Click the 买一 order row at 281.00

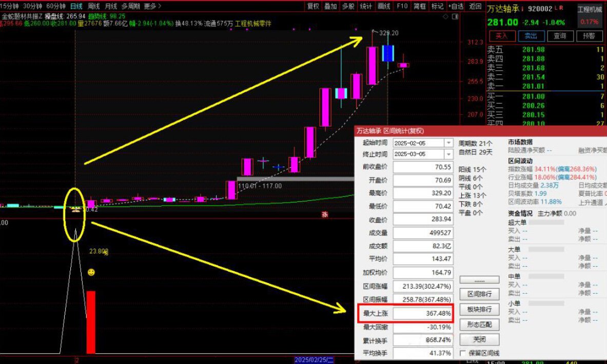(545, 96)
